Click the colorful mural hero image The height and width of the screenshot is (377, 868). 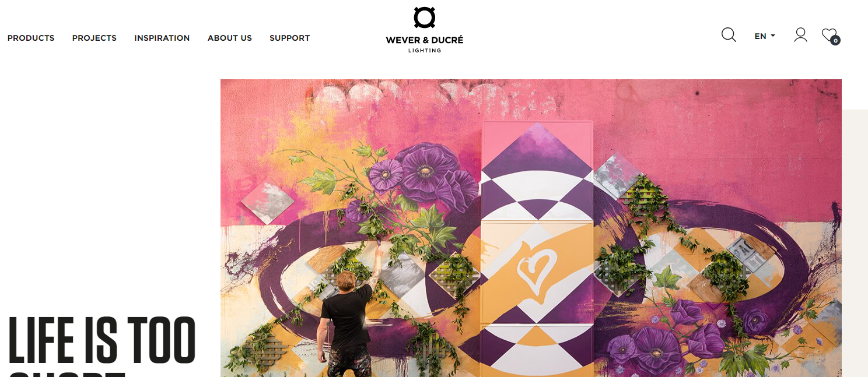[531, 228]
